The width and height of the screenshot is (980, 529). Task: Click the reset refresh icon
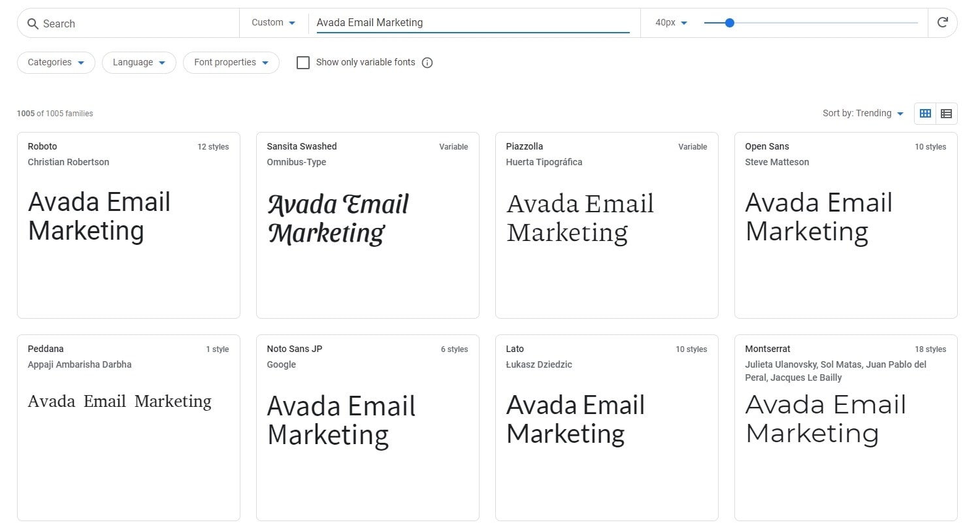[x=942, y=23]
